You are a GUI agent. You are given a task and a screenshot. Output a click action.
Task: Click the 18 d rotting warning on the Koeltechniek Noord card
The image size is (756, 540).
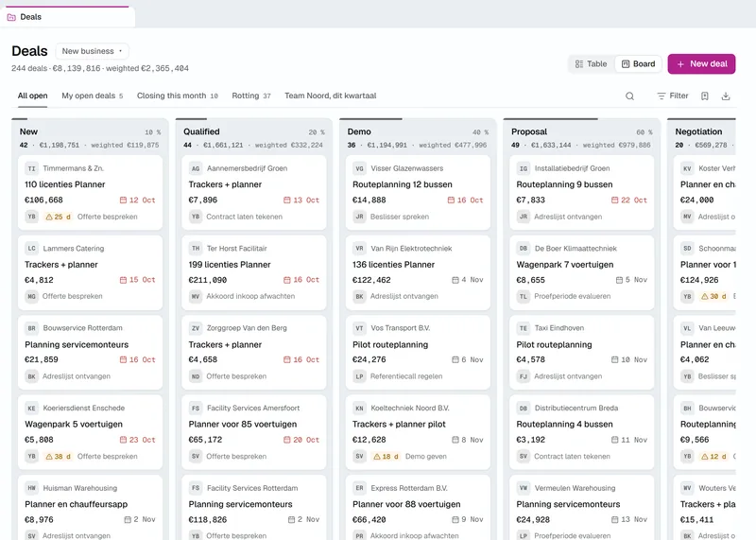[x=387, y=456]
